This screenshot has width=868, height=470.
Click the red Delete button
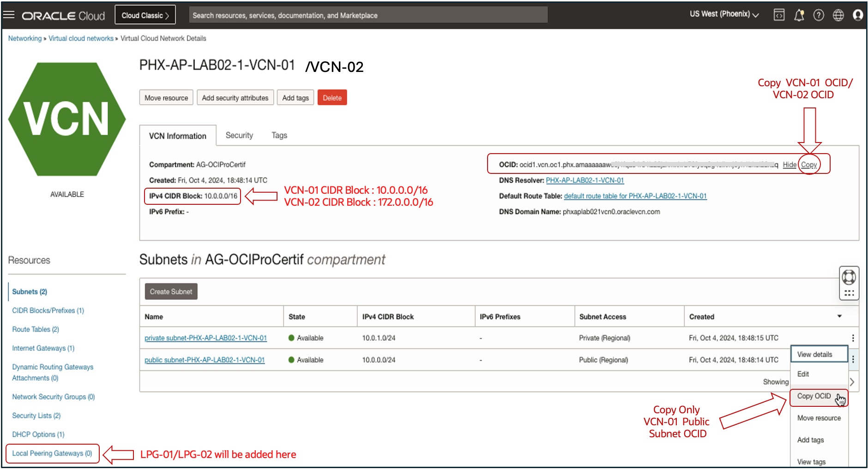pyautogui.click(x=332, y=98)
